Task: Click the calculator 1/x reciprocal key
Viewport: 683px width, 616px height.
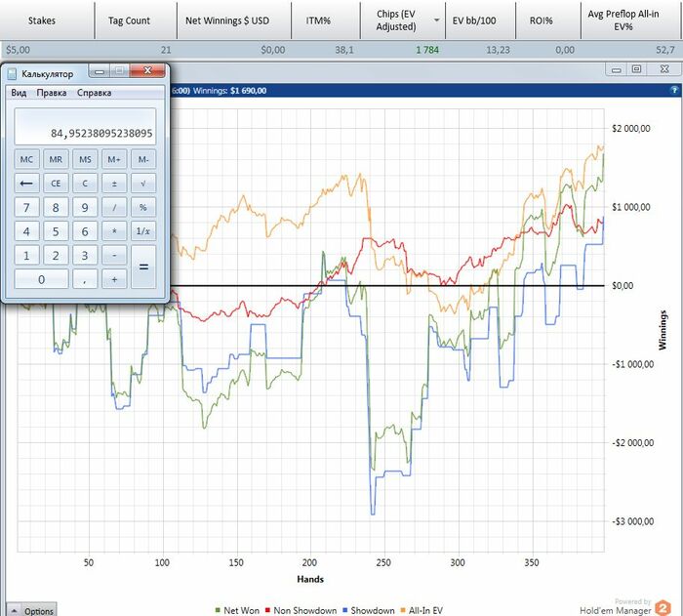Action: click(143, 231)
